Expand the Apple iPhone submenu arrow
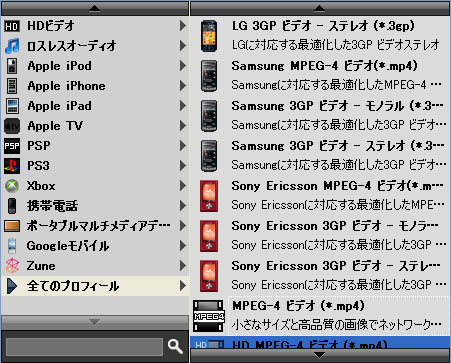451x363 pixels. point(183,86)
